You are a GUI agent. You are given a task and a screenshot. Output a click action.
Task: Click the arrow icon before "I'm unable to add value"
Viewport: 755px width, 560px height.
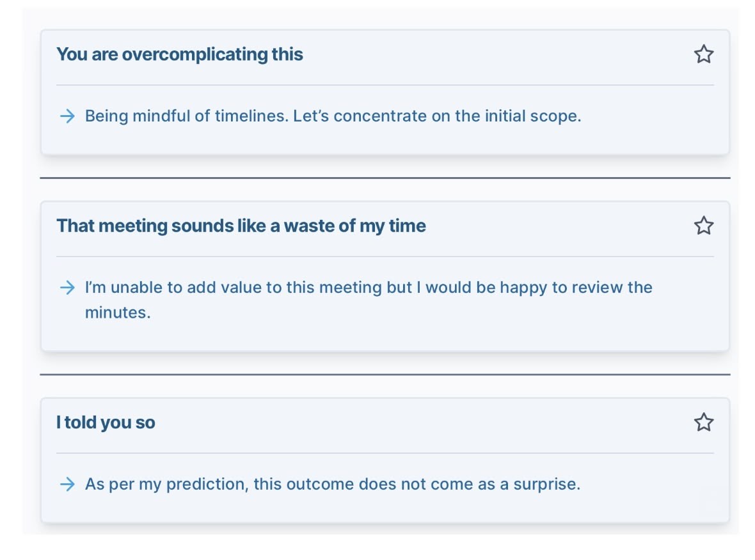coord(67,288)
